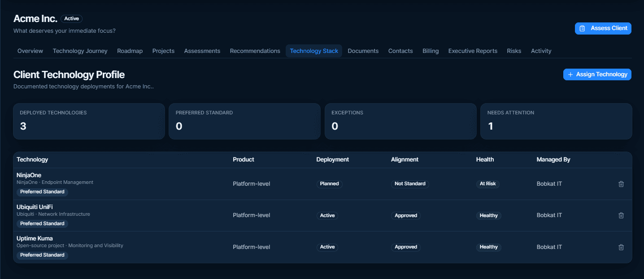The height and width of the screenshot is (279, 644).
Task: Click Approved badge in Uptime Kuma row
Action: [406, 247]
